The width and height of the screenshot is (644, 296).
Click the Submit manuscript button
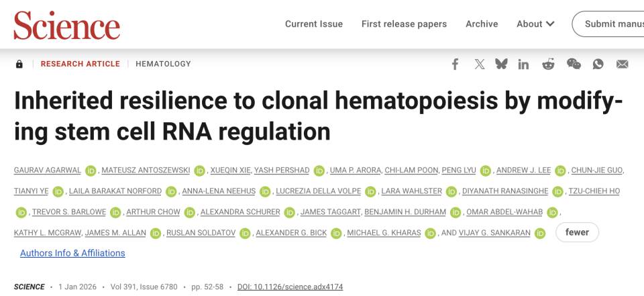(610, 24)
